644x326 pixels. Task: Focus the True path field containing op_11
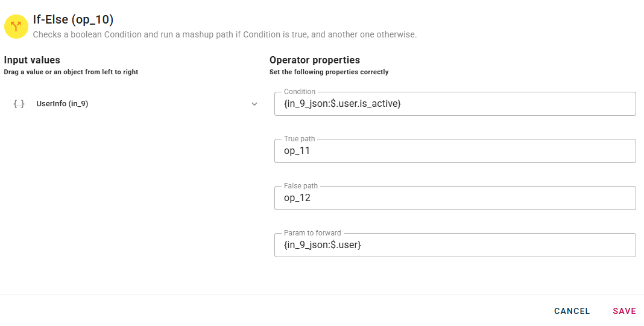point(455,151)
